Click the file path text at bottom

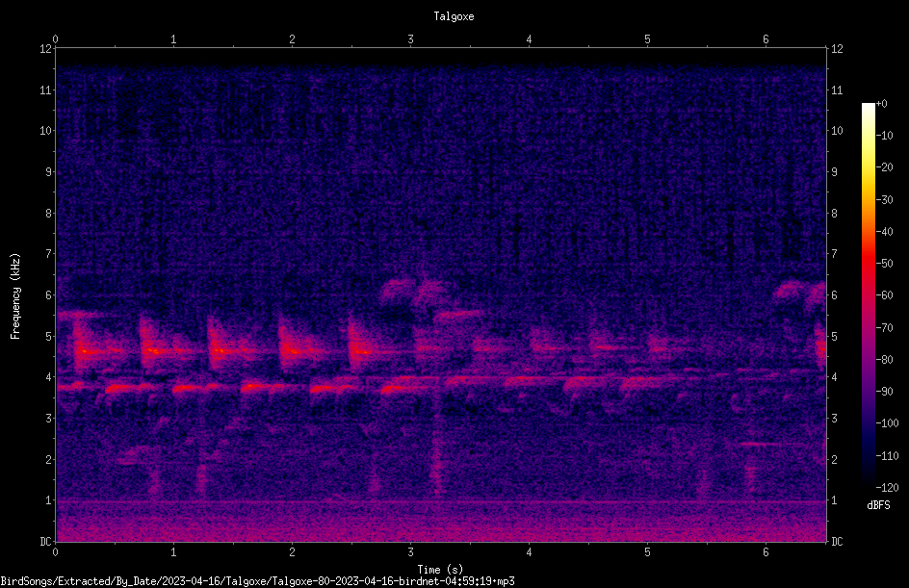pos(257,581)
